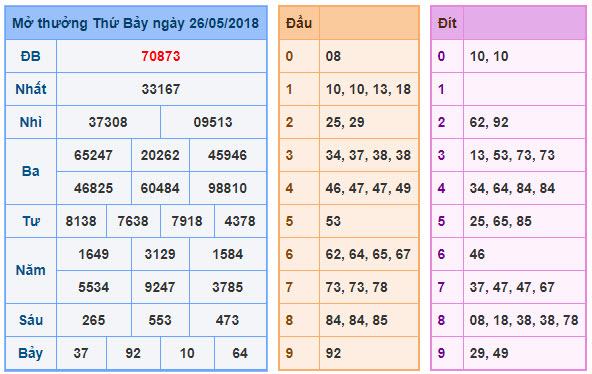Click value '92' in Đầu table row 9

pyautogui.click(x=333, y=353)
